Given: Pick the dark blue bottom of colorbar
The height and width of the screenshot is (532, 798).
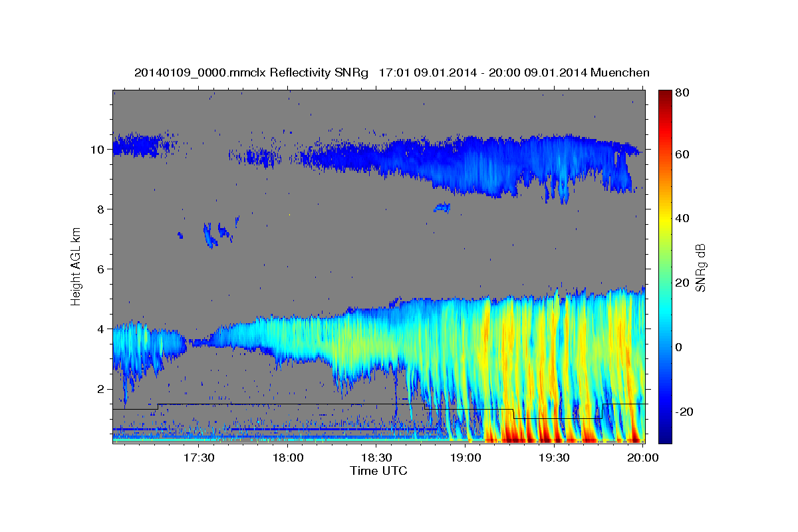Looking at the screenshot, I should coord(665,436).
